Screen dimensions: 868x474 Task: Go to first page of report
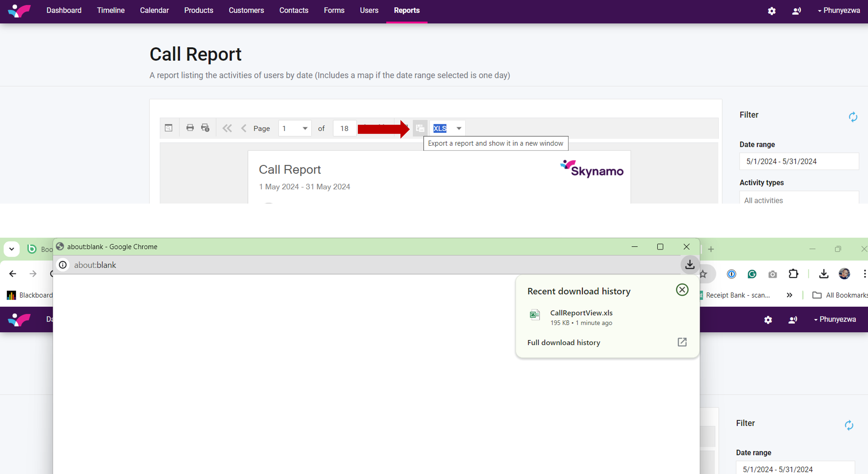tap(227, 128)
